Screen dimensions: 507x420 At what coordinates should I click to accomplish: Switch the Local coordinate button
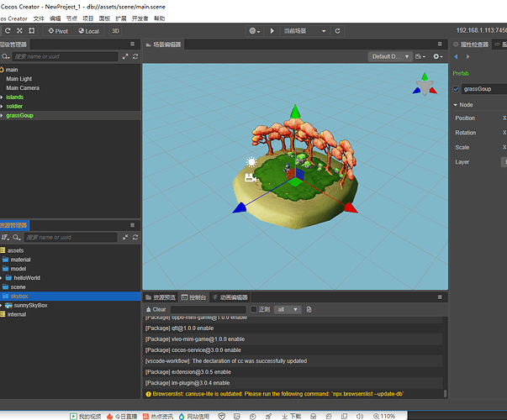tap(88, 30)
